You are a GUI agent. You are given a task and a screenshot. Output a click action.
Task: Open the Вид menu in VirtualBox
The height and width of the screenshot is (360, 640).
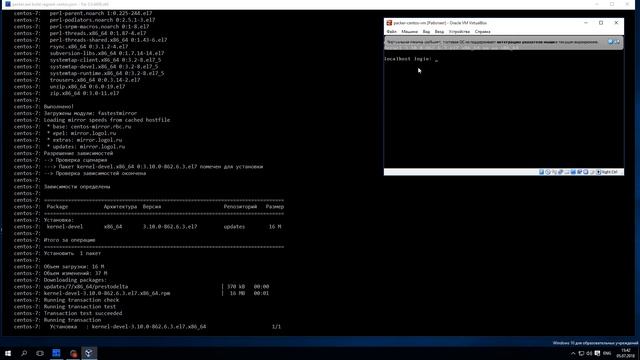426,31
